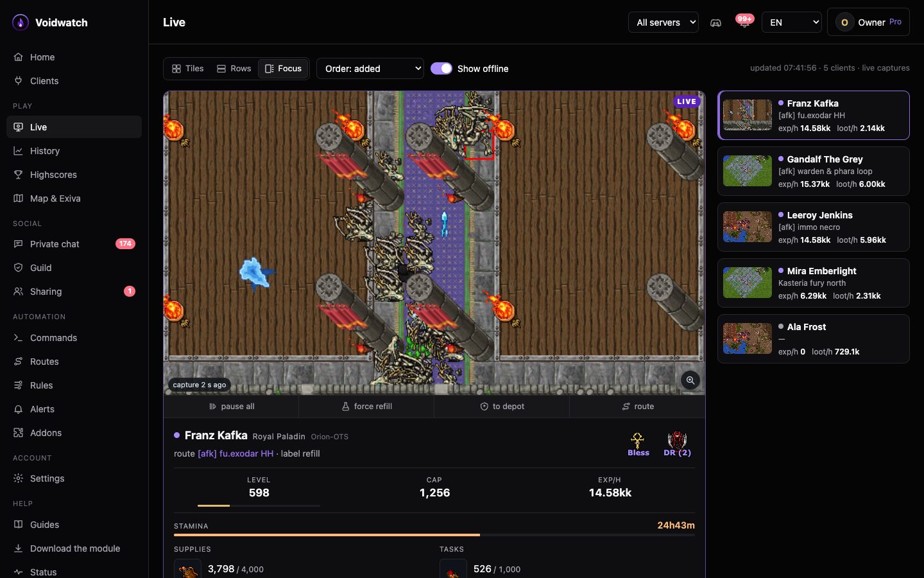Select the Leeroy Jenkins client card
Viewport: 924px width, 578px height.
pos(814,227)
